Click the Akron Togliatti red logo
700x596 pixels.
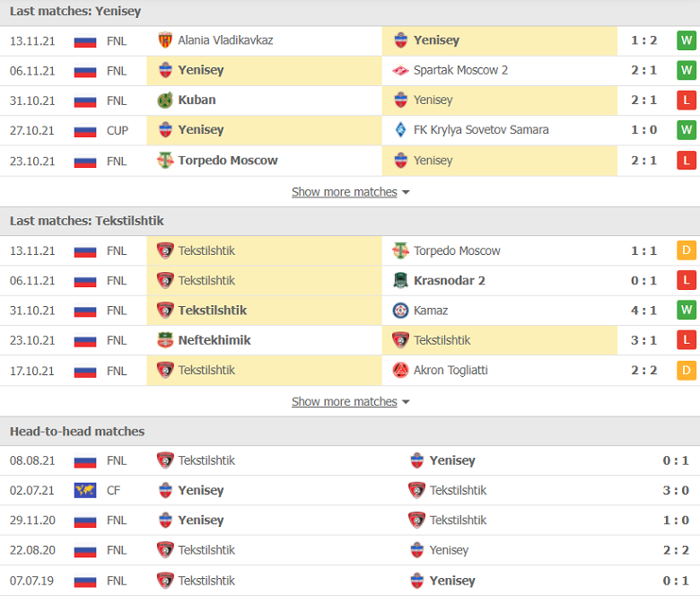pyautogui.click(x=400, y=370)
